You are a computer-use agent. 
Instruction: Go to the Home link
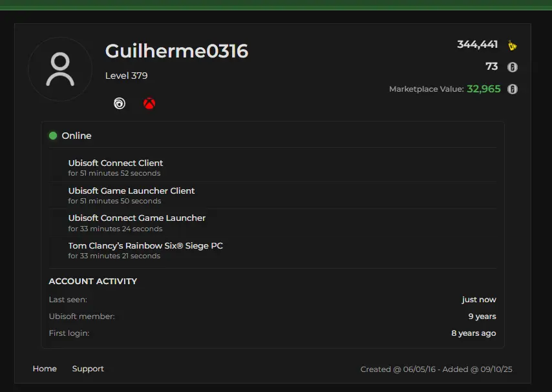45,368
